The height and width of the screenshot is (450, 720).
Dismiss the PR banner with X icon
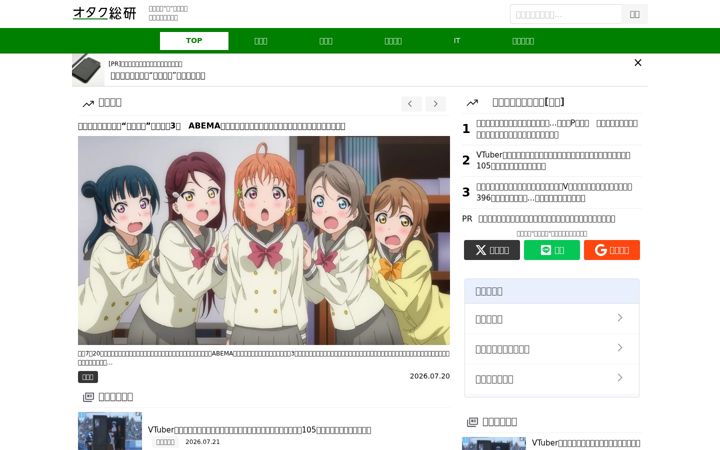pos(638,62)
